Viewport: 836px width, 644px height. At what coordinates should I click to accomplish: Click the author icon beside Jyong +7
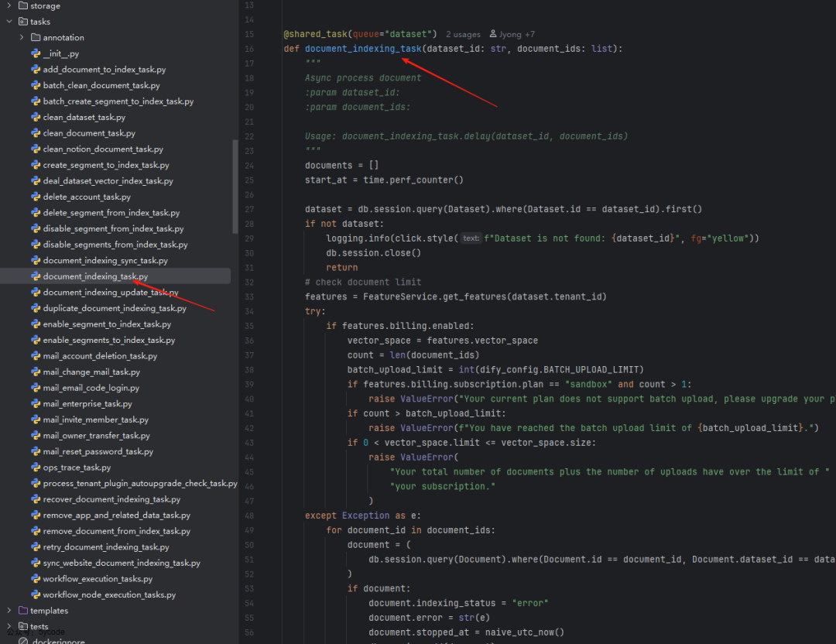pos(494,34)
